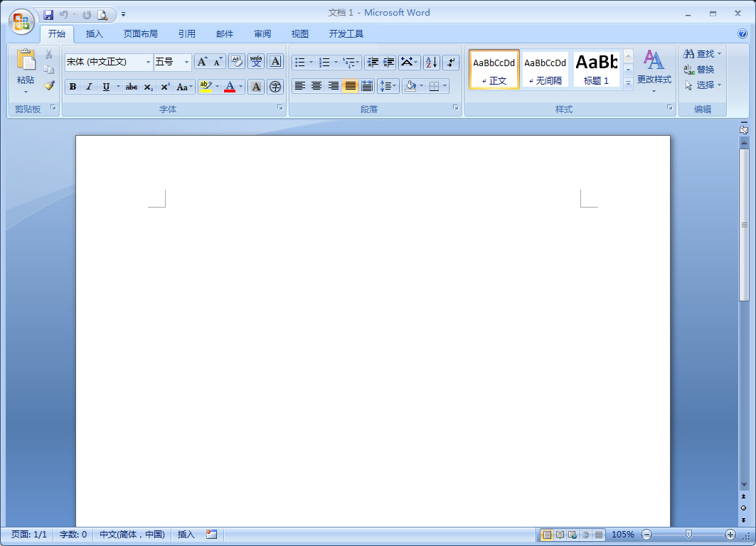
Task: Open the font family dropdown
Action: (x=148, y=62)
